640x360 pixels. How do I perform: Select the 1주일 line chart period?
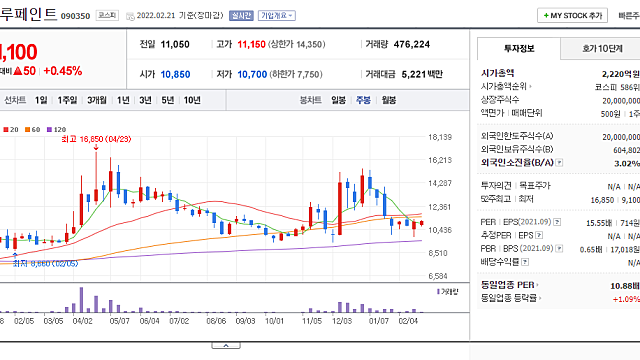(67, 100)
